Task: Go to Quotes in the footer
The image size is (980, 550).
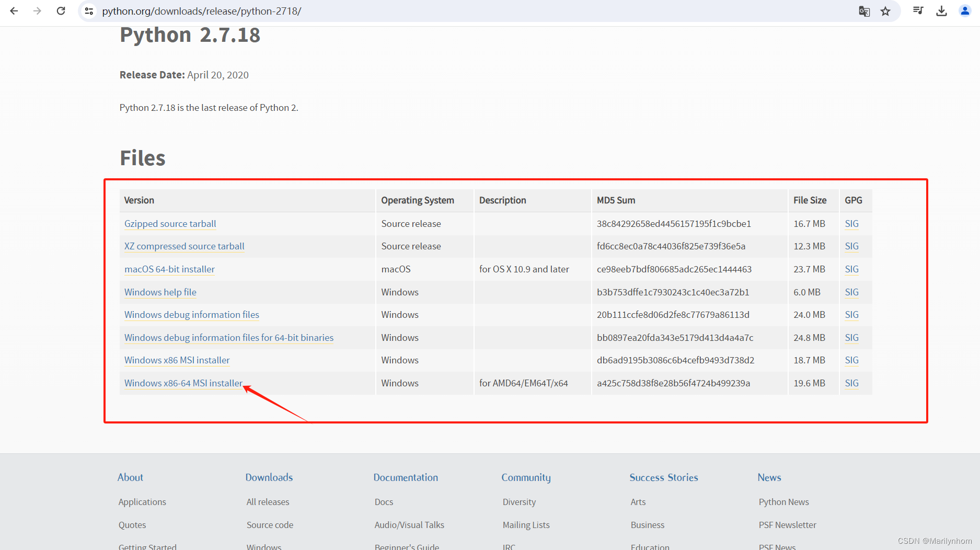Action: [x=132, y=525]
